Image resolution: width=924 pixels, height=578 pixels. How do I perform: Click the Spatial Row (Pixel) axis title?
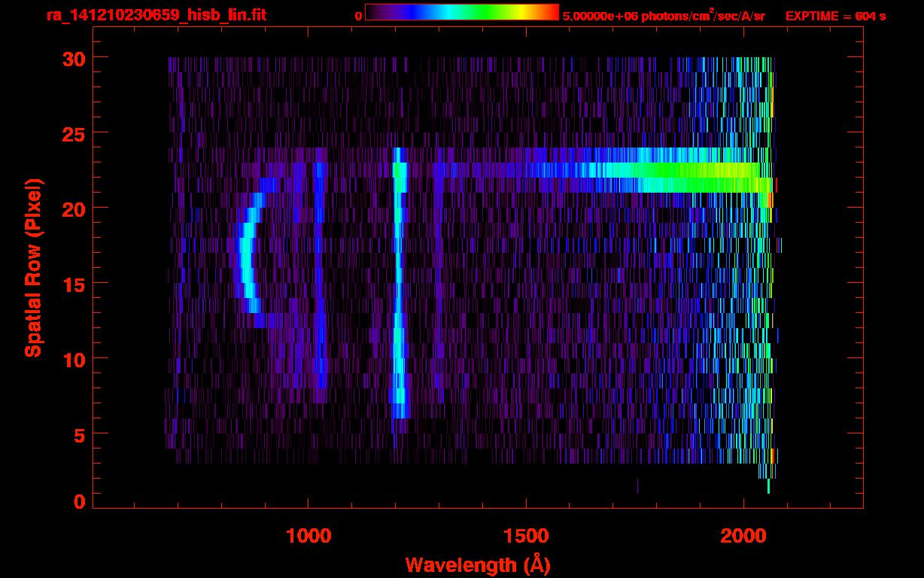click(x=33, y=267)
